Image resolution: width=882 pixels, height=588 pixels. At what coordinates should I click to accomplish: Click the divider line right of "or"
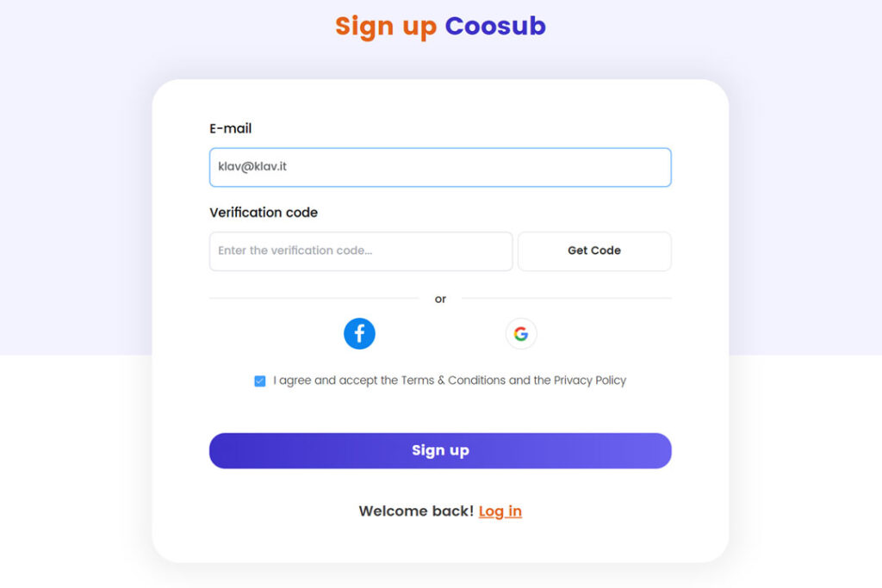point(566,299)
